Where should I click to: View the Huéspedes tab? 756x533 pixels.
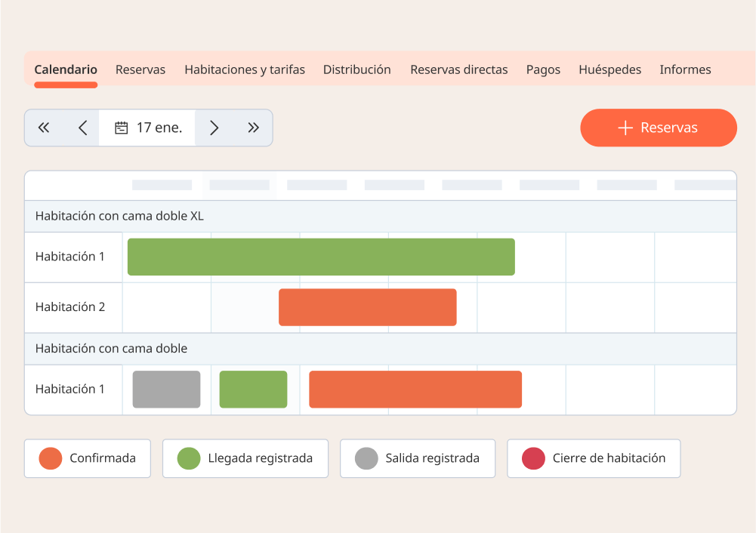click(609, 69)
